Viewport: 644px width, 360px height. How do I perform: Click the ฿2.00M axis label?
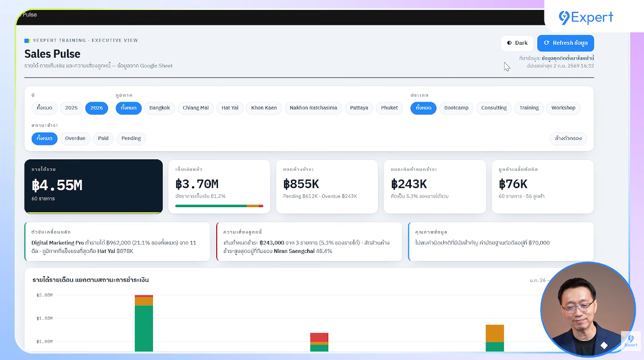[44, 295]
